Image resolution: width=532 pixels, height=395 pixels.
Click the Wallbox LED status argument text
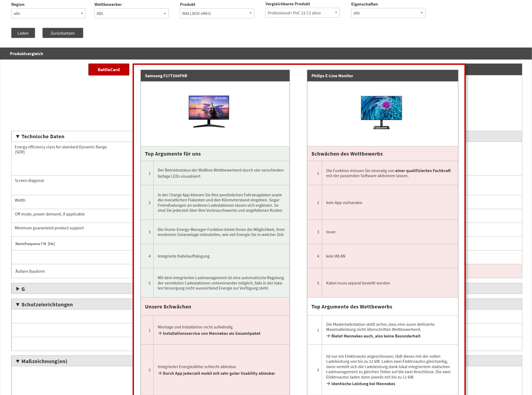coord(221,173)
